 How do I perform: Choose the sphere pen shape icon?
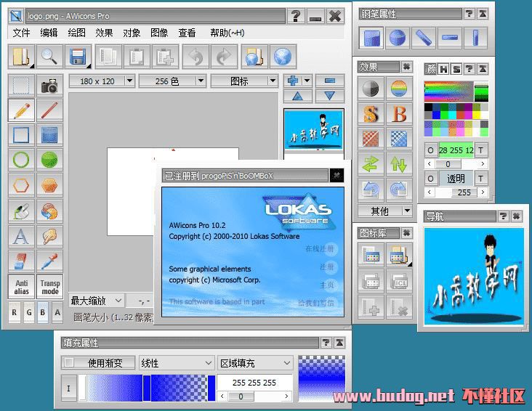pyautogui.click(x=398, y=38)
